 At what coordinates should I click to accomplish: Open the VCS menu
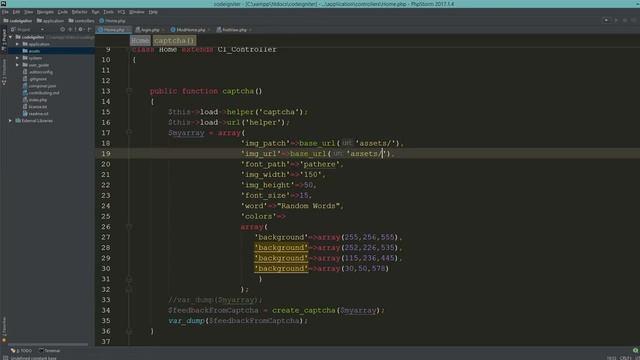click(121, 12)
